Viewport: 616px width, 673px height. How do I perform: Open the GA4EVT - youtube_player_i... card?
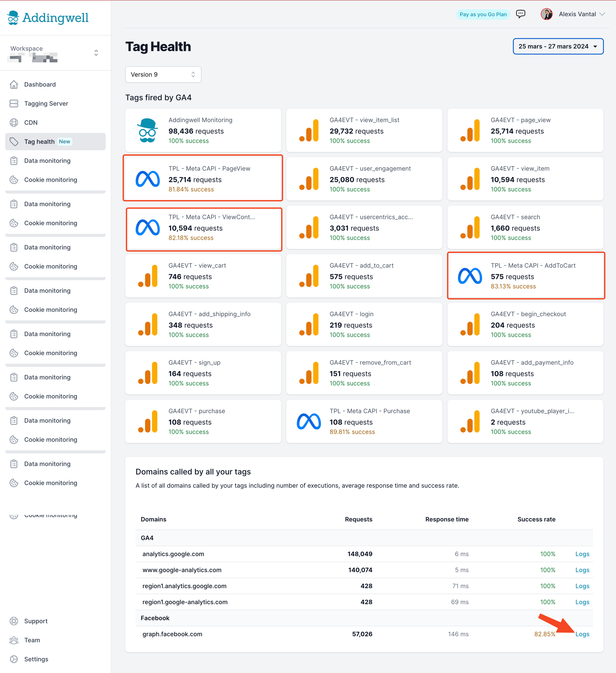(x=525, y=421)
